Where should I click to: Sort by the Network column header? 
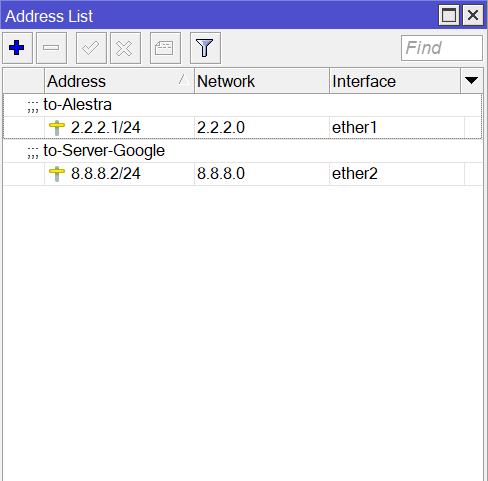click(x=262, y=81)
